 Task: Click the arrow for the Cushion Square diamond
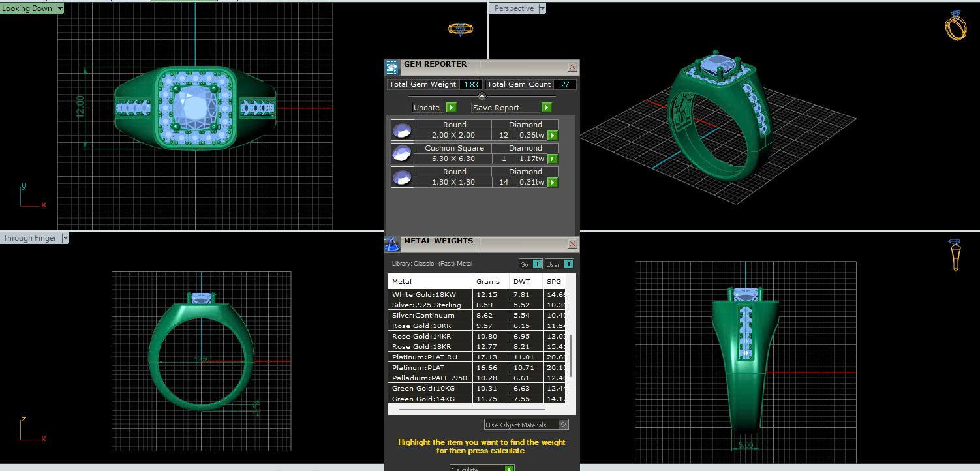tap(553, 159)
